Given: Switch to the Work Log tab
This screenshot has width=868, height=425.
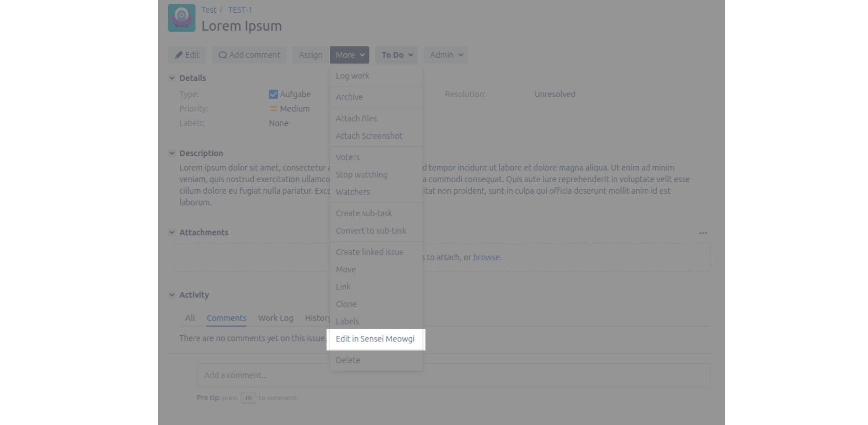Looking at the screenshot, I should click(x=275, y=318).
